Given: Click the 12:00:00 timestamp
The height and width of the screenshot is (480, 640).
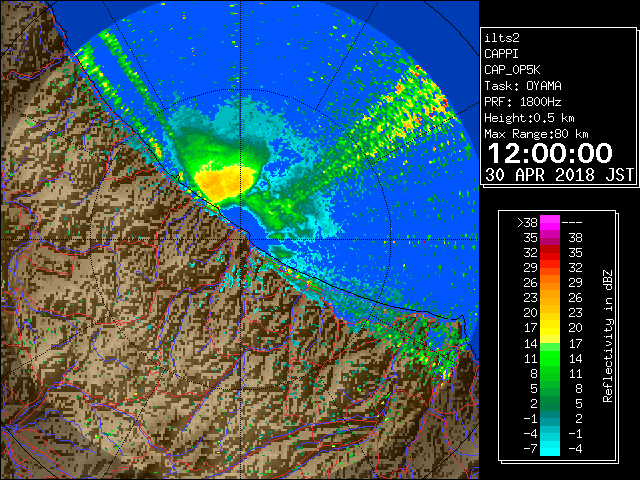Looking at the screenshot, I should click(x=550, y=153).
